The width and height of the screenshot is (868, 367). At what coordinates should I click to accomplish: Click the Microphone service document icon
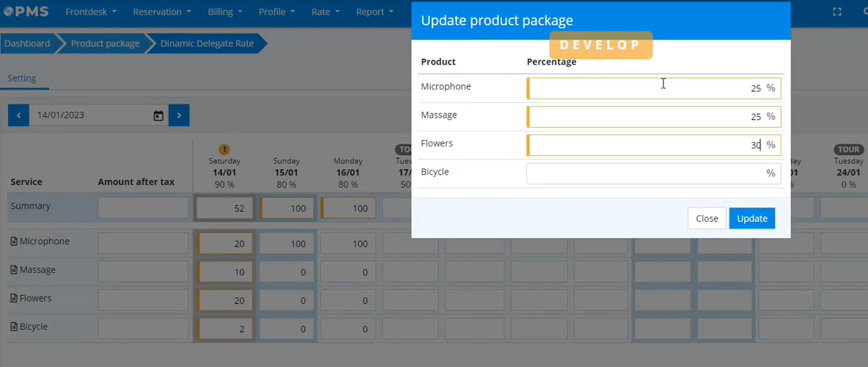click(14, 242)
